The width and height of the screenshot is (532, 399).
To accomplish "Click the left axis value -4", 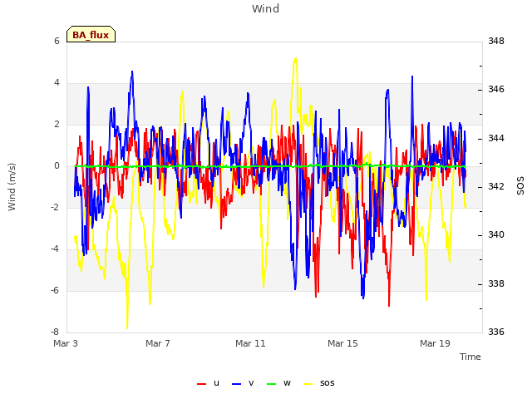I will point(55,249).
